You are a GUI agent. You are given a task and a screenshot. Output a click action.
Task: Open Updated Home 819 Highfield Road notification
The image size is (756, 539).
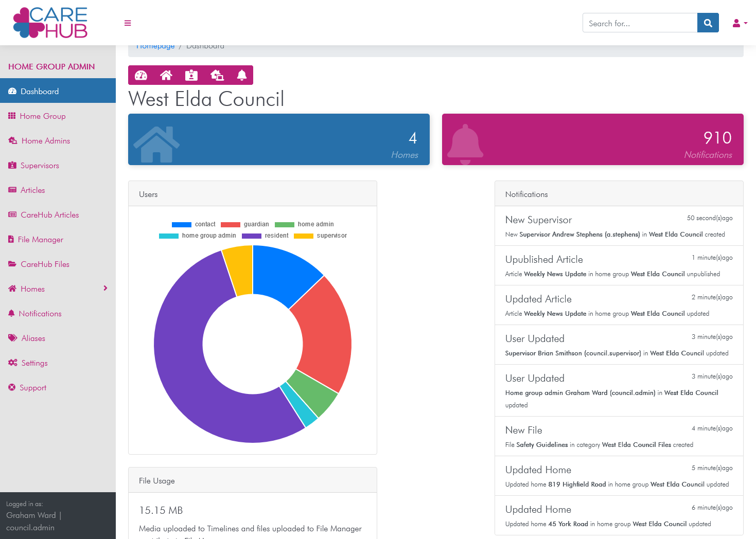[619, 476]
